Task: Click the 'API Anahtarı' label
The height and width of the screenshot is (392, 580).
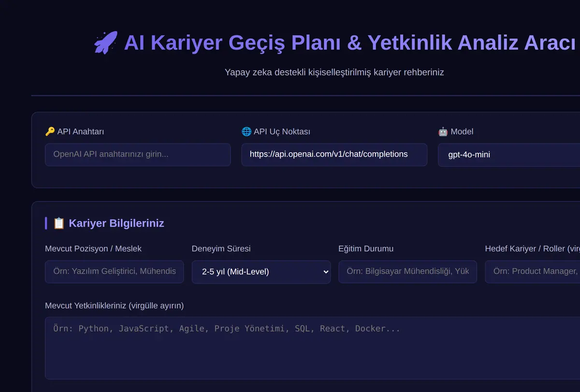Action: tap(81, 131)
